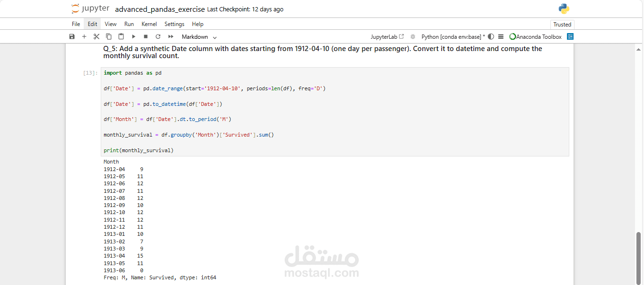Open the debugger bug icon
Screen dimensions: 644x285
click(x=413, y=37)
